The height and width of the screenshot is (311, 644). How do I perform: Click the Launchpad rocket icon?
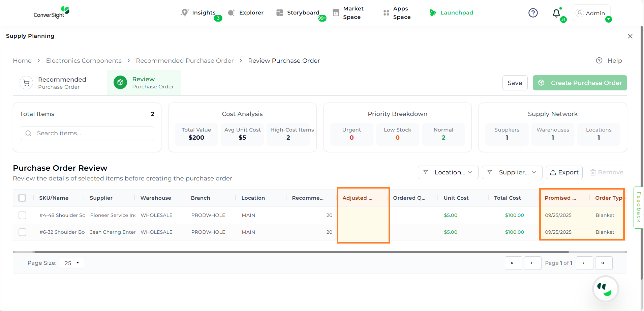[x=433, y=13]
